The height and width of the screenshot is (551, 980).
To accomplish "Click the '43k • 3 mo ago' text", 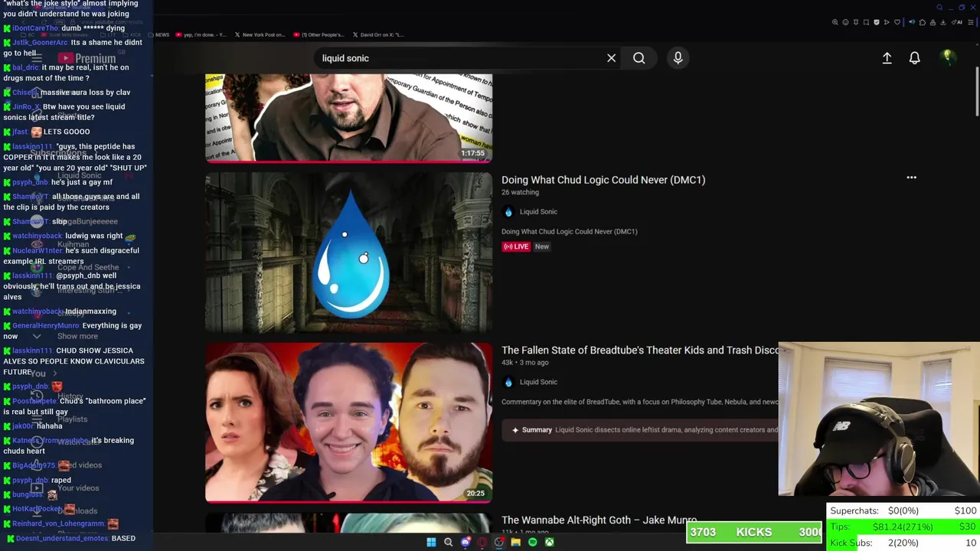I will pyautogui.click(x=524, y=363).
